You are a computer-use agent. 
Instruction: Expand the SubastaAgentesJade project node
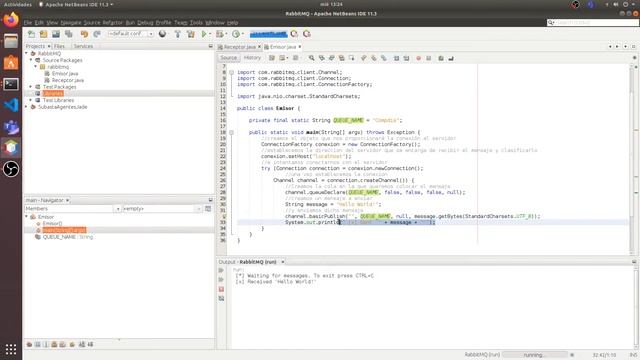click(27, 107)
